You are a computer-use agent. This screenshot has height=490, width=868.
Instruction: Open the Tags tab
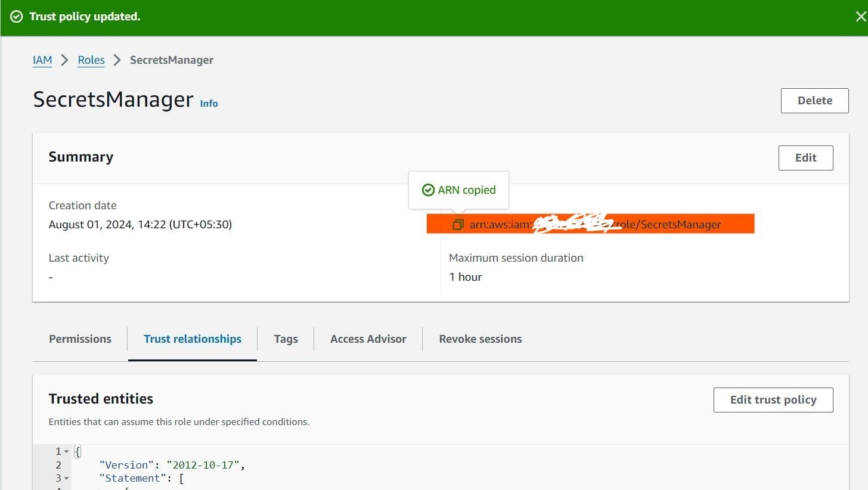pyautogui.click(x=286, y=339)
